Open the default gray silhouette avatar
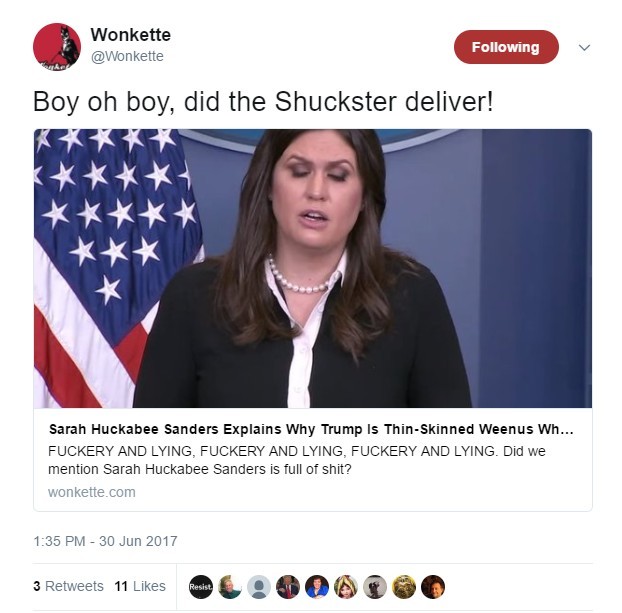The width and height of the screenshot is (622, 613). point(259,586)
